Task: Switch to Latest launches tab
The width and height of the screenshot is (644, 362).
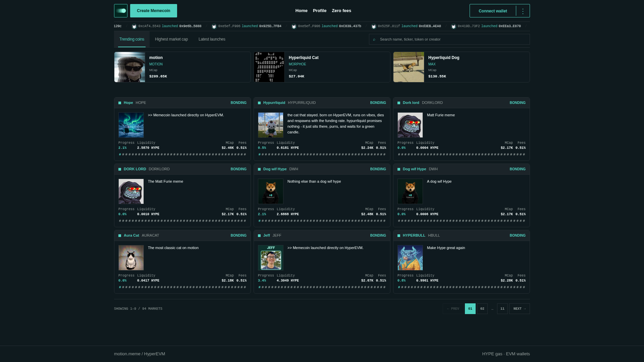Action: click(212, 39)
